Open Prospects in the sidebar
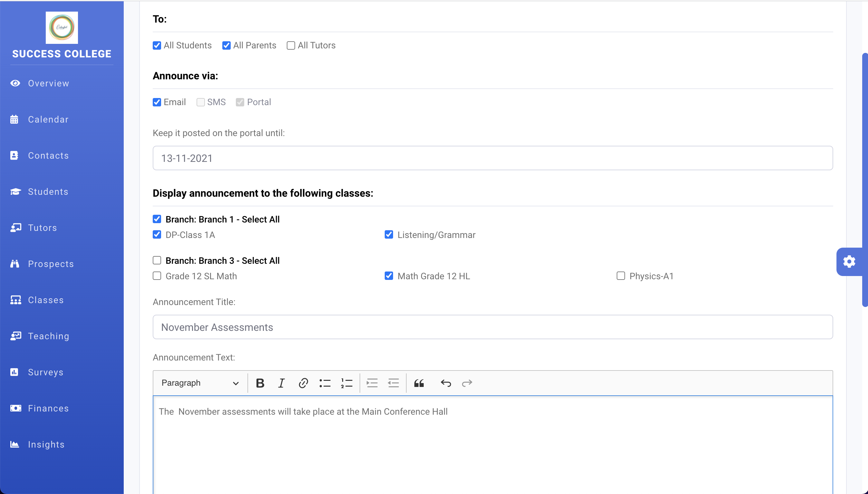This screenshot has height=494, width=868. click(51, 264)
